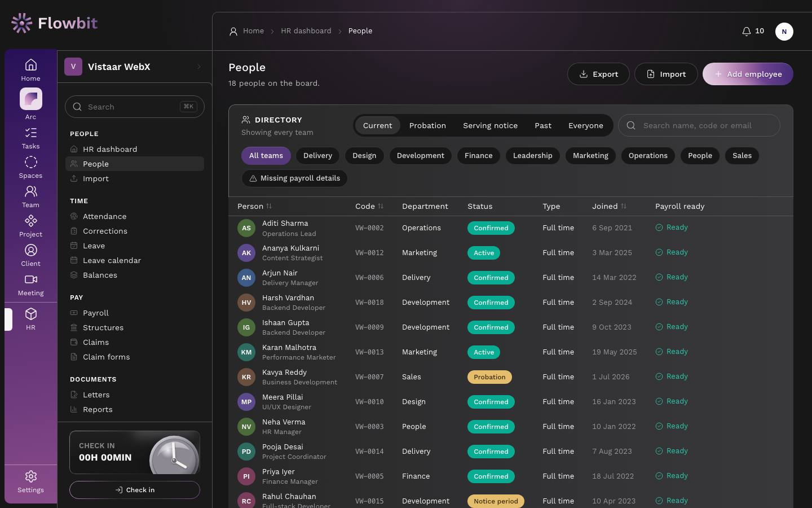Open Home in the left rail
812x508 pixels.
[x=30, y=70]
